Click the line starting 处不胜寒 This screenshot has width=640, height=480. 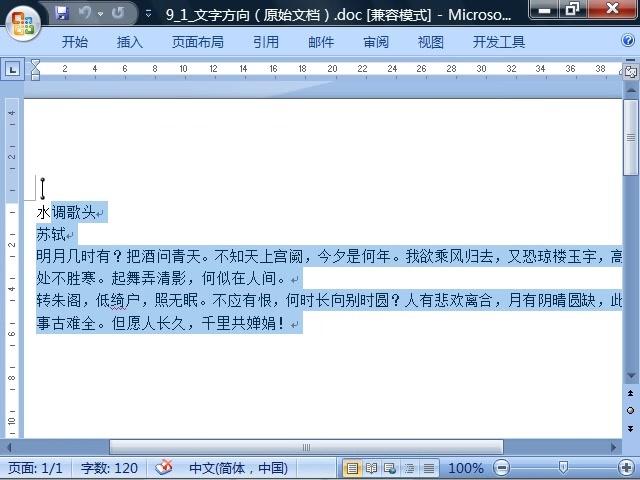click(x=169, y=278)
